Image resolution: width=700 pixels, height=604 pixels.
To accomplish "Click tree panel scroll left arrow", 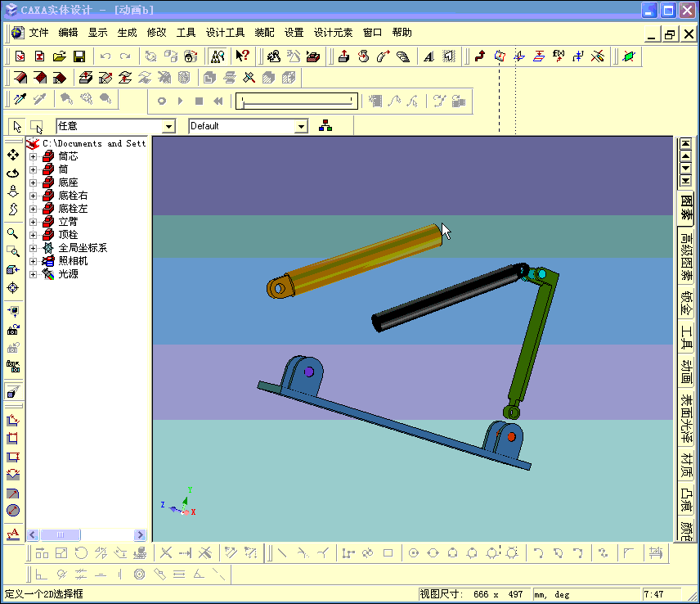I will 33,534.
